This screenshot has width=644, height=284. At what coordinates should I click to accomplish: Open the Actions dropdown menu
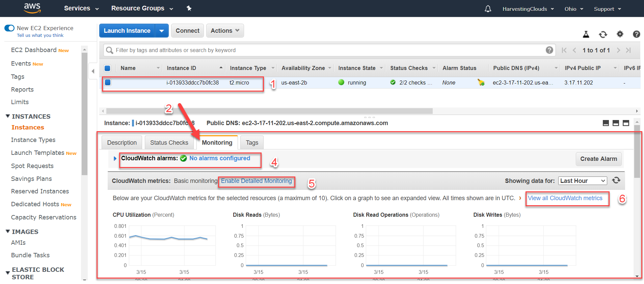coord(225,31)
